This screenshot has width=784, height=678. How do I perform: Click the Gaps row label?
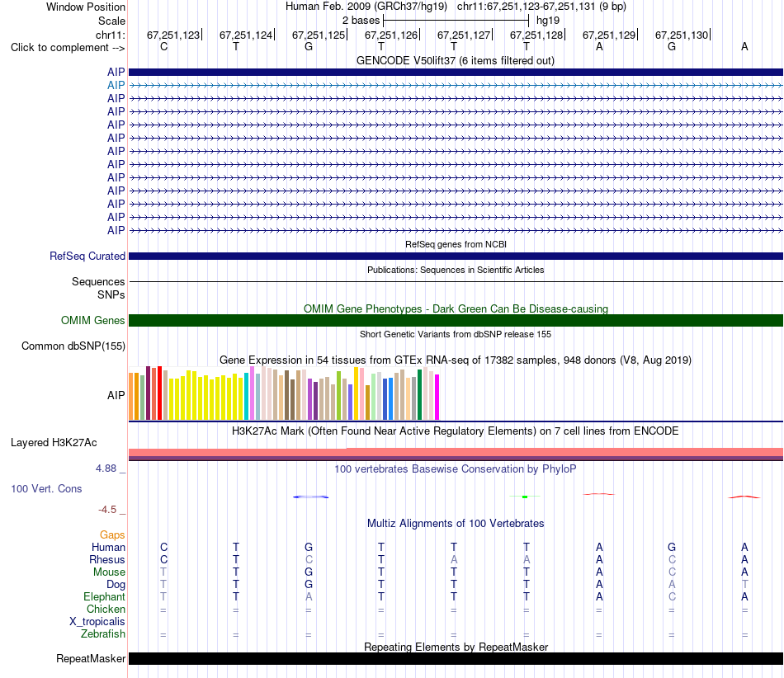pyautogui.click(x=112, y=535)
